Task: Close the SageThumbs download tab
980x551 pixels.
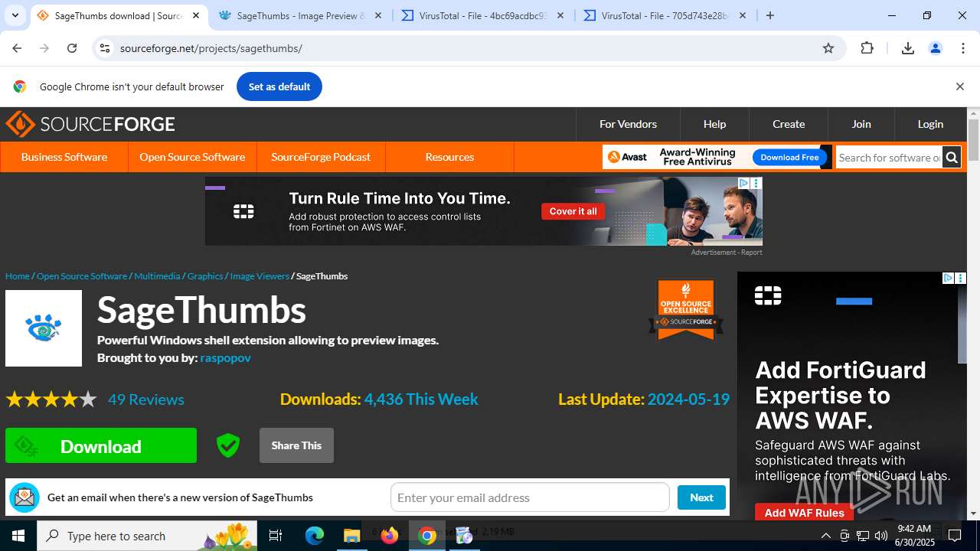Action: point(196,15)
